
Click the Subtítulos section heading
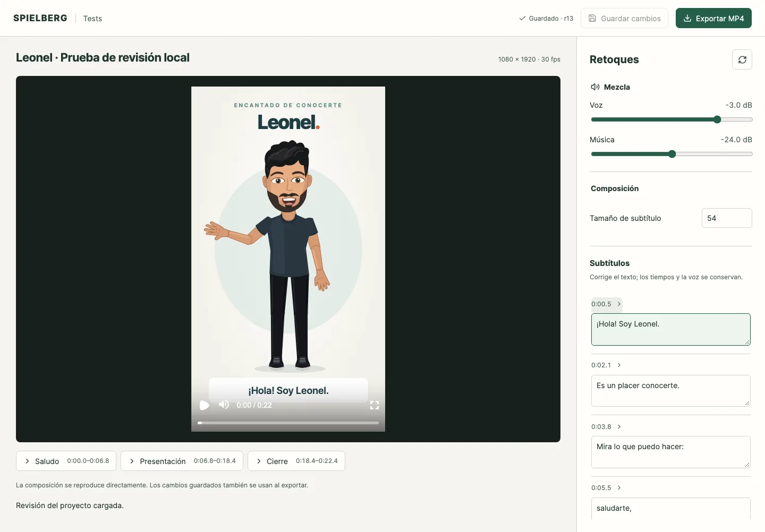click(x=609, y=263)
